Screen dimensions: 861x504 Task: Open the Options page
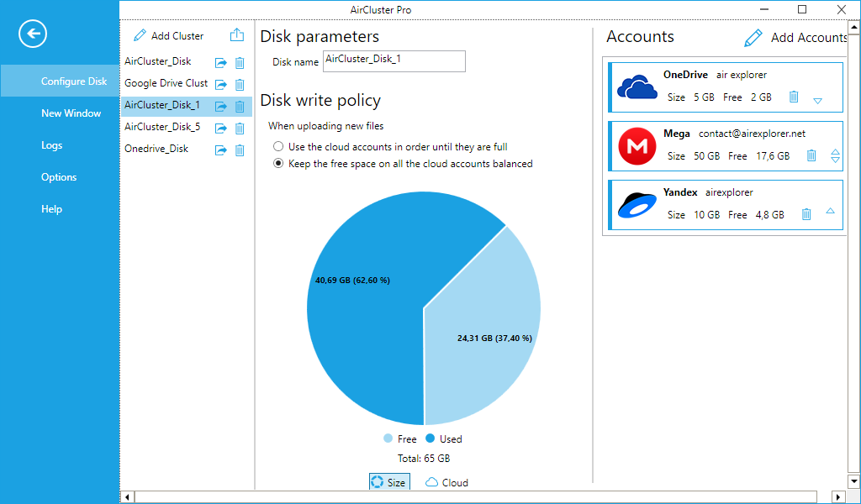click(60, 176)
